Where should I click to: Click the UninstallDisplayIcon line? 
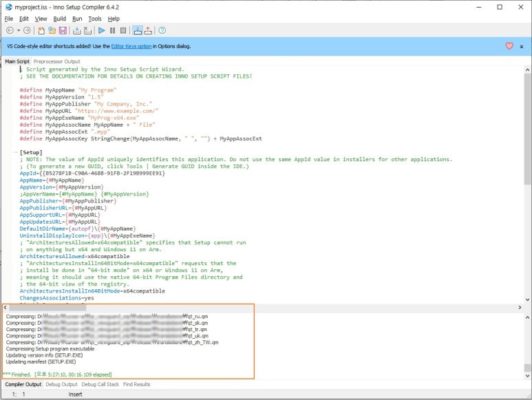click(87, 235)
